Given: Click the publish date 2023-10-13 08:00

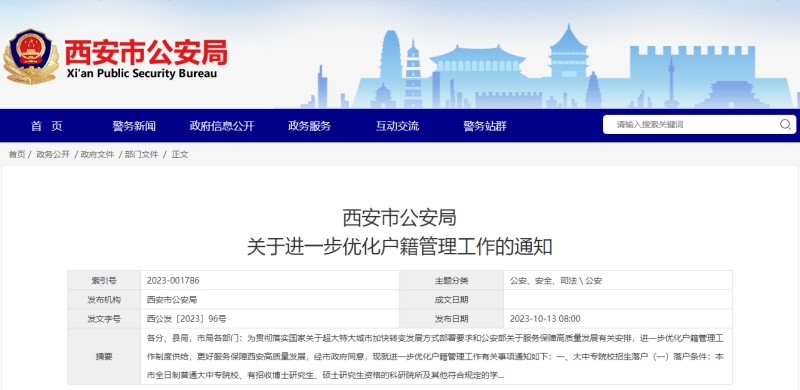Looking at the screenshot, I should (x=545, y=319).
